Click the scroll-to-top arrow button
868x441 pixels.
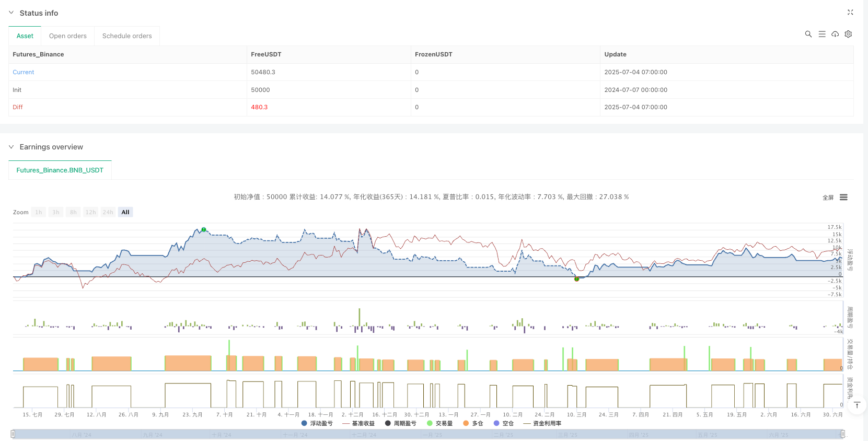857,405
